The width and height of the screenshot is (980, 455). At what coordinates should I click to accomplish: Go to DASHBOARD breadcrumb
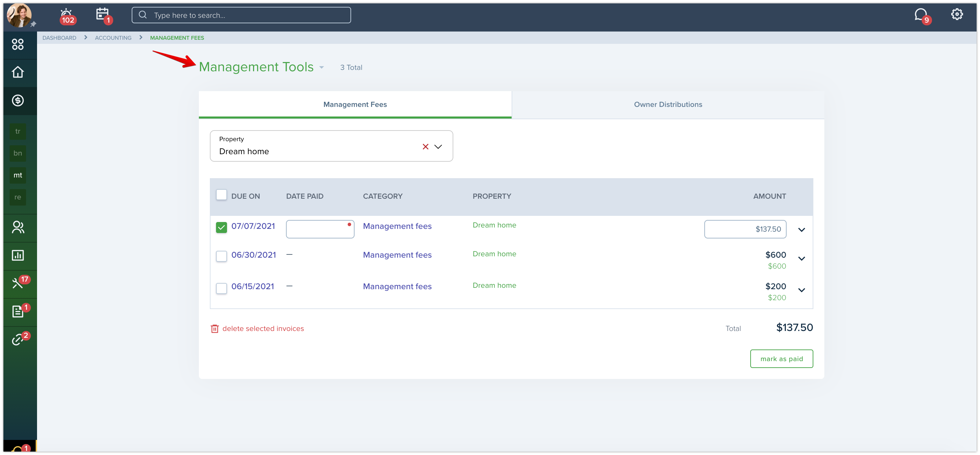pos(59,38)
